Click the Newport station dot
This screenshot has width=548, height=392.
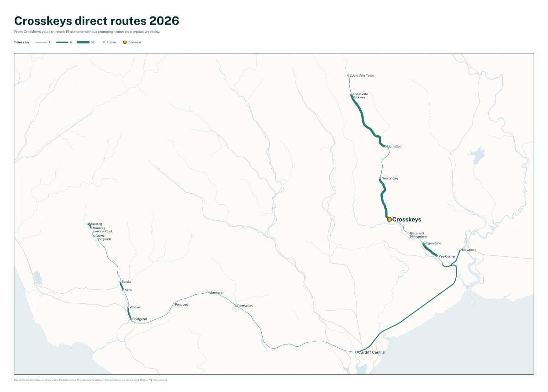[x=460, y=250]
